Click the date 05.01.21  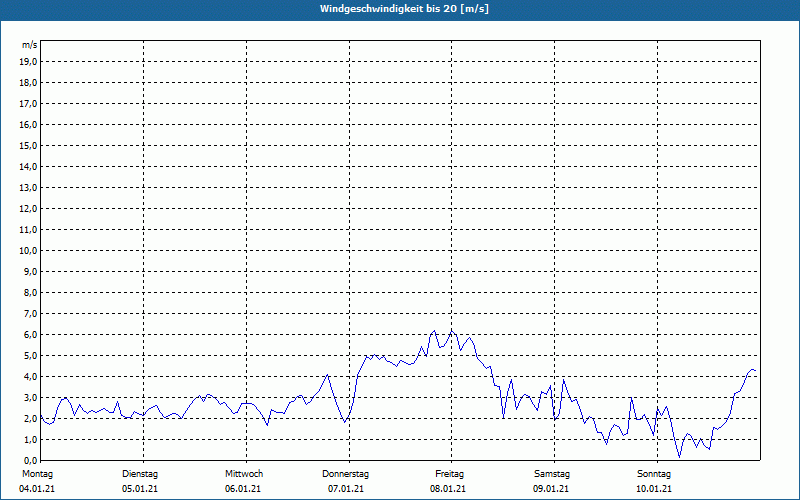(140, 489)
